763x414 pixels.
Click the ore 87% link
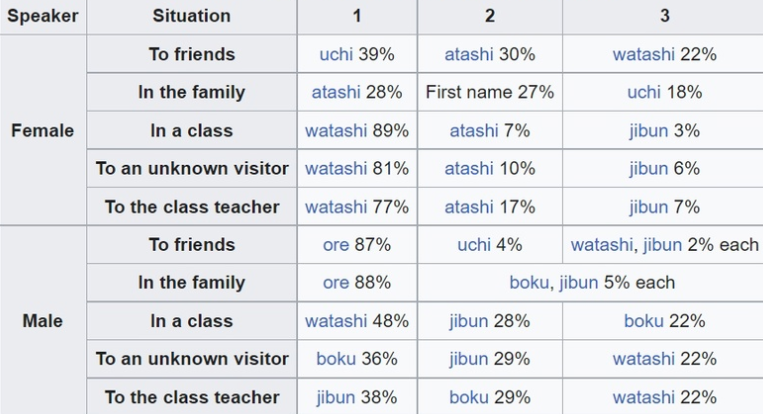pos(336,245)
